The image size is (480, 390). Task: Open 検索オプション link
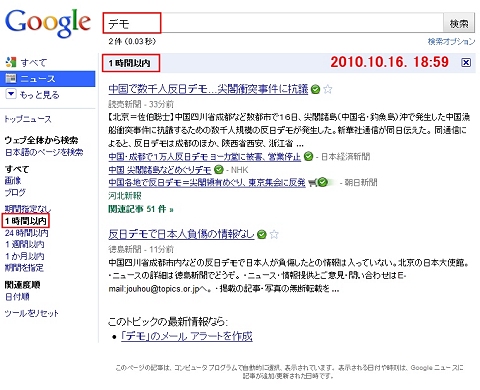click(451, 42)
